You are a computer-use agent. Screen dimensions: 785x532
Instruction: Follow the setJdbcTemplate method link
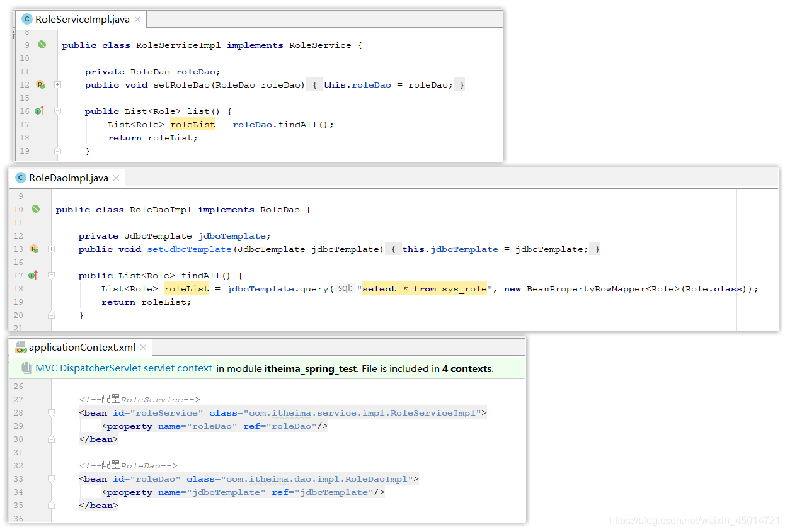(x=189, y=249)
